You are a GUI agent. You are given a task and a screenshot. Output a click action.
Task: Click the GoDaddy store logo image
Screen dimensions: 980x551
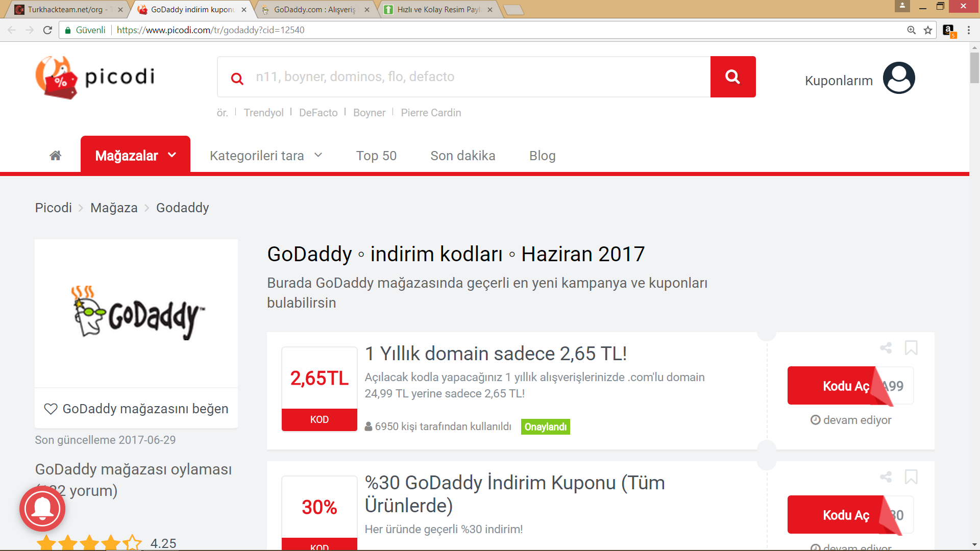click(136, 313)
